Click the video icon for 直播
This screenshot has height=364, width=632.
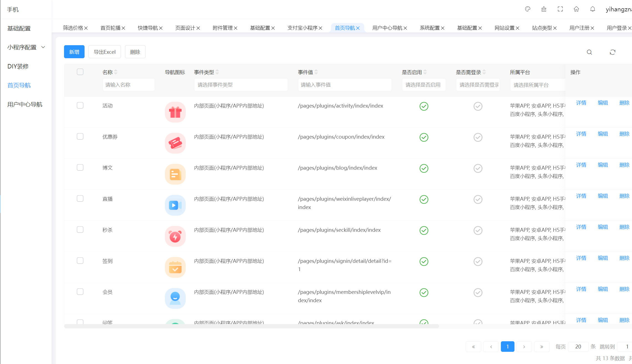[175, 205]
